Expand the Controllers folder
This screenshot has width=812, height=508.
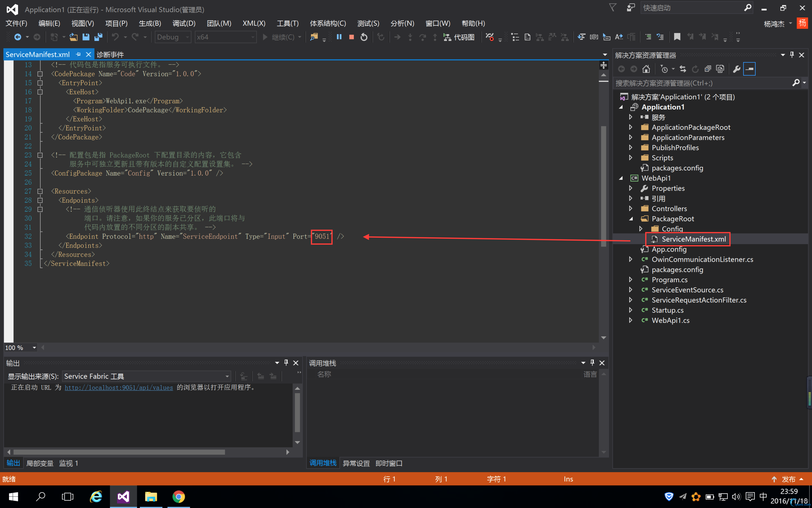click(631, 209)
